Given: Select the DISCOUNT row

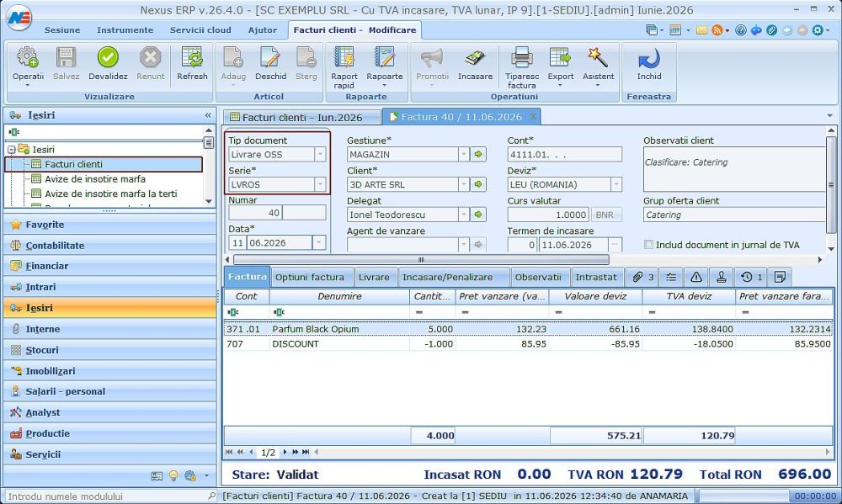Looking at the screenshot, I should [x=528, y=344].
